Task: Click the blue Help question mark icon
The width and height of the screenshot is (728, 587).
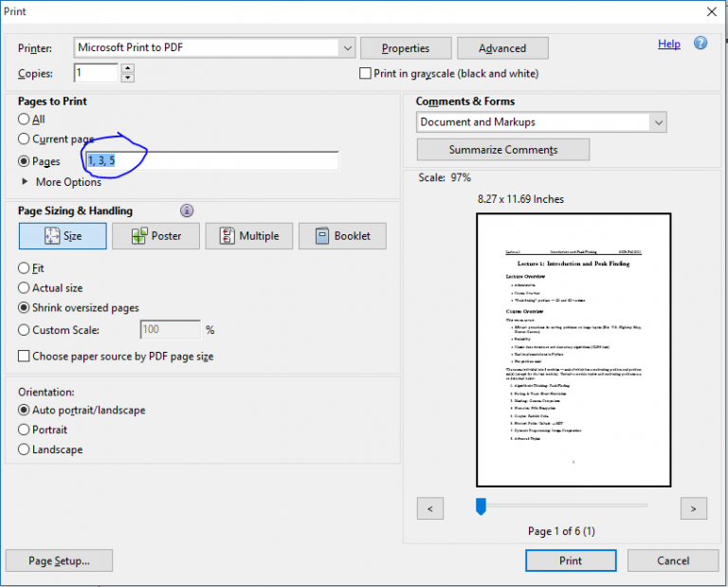Action: (x=701, y=44)
